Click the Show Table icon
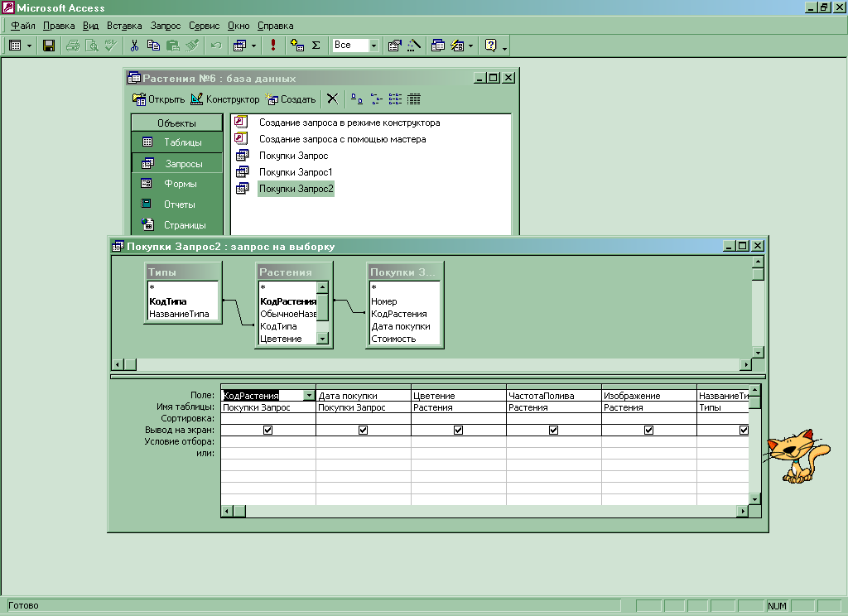 pos(297,46)
